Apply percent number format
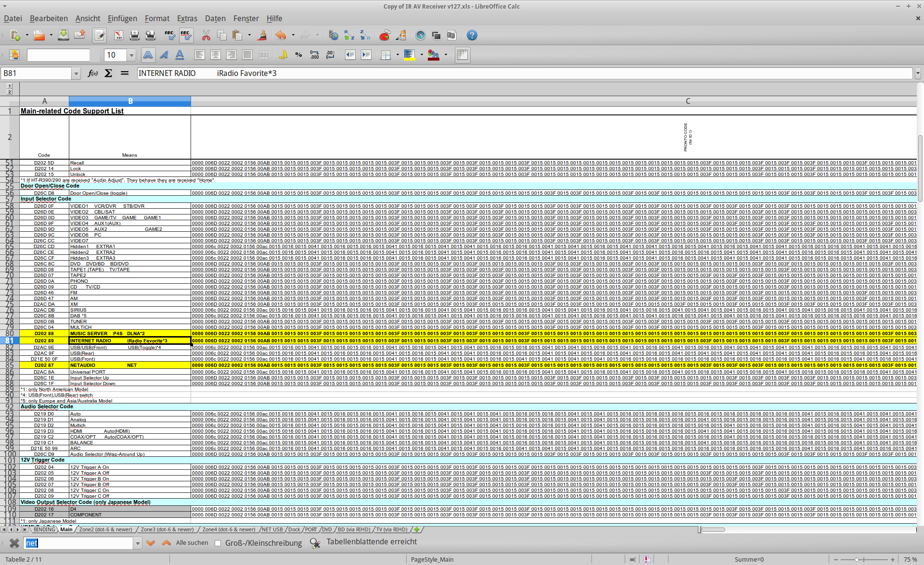The height and width of the screenshot is (565, 924). (298, 55)
